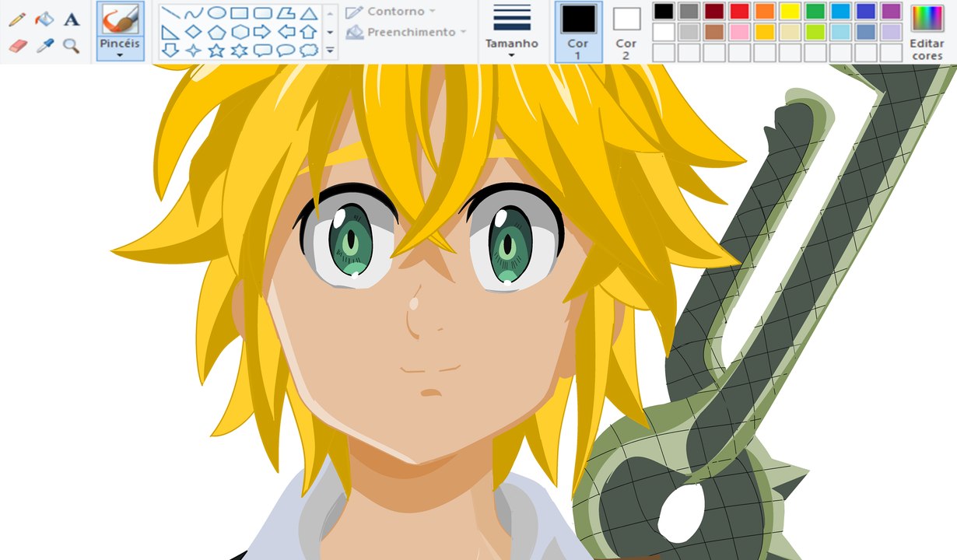This screenshot has width=957, height=560.
Task: Pick the yellow color swatch
Action: point(790,11)
